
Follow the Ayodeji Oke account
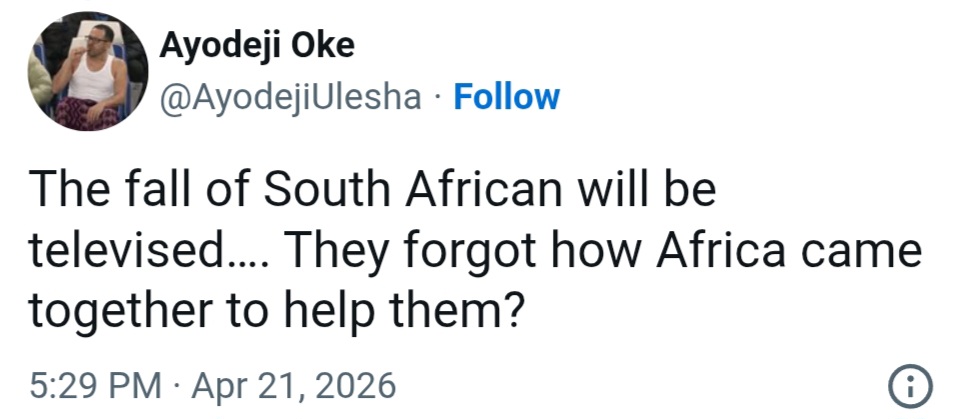pos(506,97)
